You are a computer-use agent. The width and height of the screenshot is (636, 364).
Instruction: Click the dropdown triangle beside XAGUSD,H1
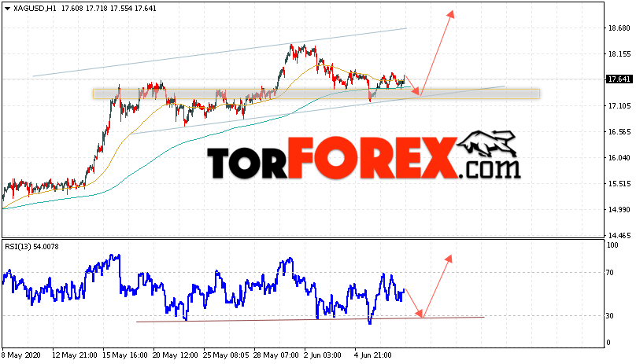coord(7,9)
